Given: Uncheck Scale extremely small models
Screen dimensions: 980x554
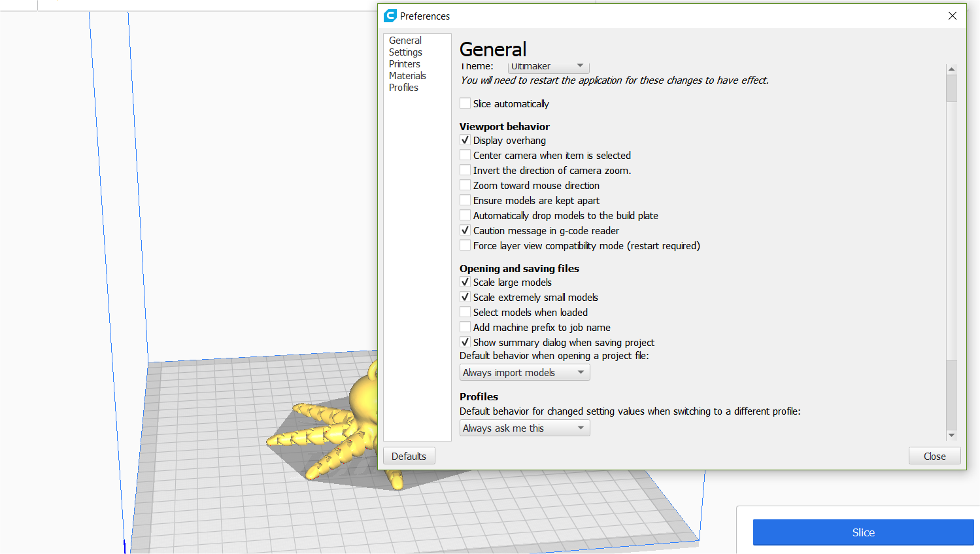Looking at the screenshot, I should tap(465, 297).
